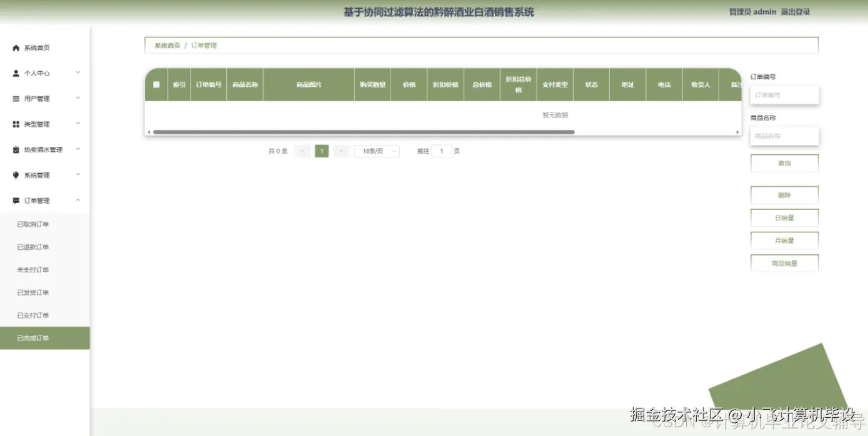Image resolution: width=868 pixels, height=436 pixels.
Task: Expand the 用户管理 menu chevron
Action: pyautogui.click(x=78, y=98)
